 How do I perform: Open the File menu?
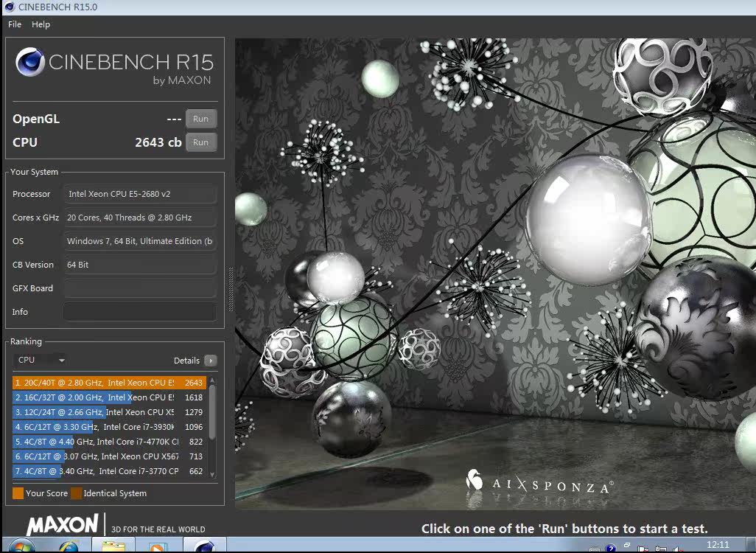coord(15,24)
